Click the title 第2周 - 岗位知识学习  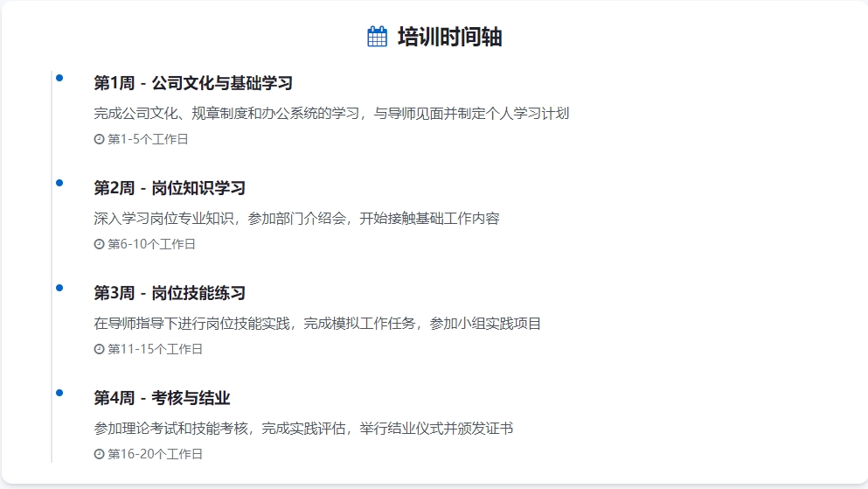point(170,188)
